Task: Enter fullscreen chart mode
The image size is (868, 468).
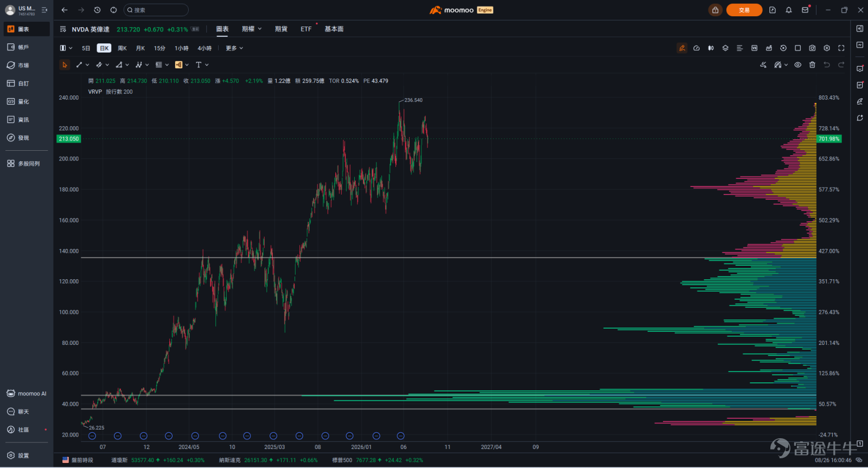Action: tap(841, 48)
